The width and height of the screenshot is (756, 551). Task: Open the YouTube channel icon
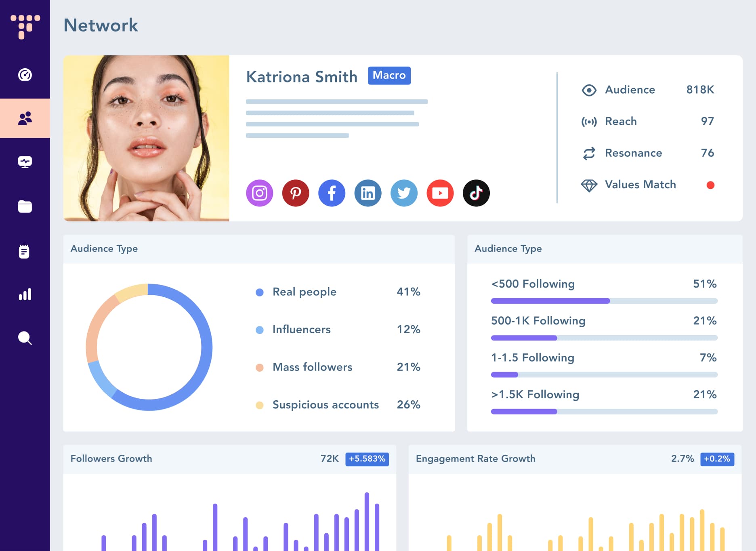tap(440, 193)
